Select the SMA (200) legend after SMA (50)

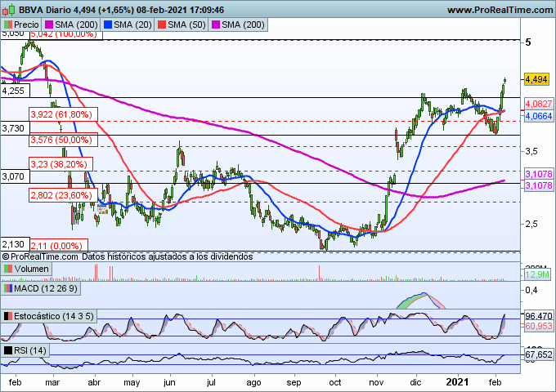(x=238, y=24)
